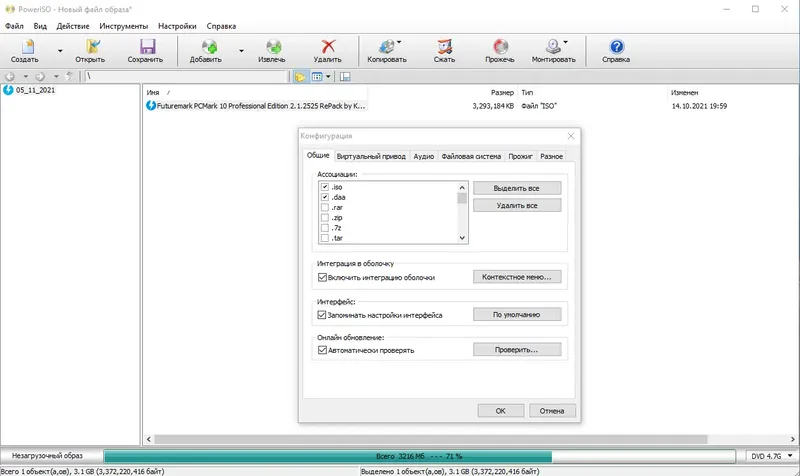The width and height of the screenshot is (800, 476).
Task: Click the back navigation arrow icon
Action: tap(10, 77)
